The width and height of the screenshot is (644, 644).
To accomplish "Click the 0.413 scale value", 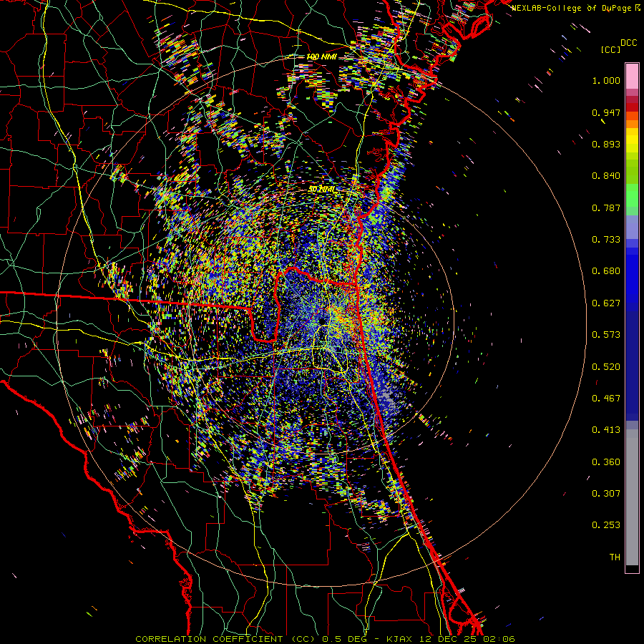I will (x=606, y=430).
